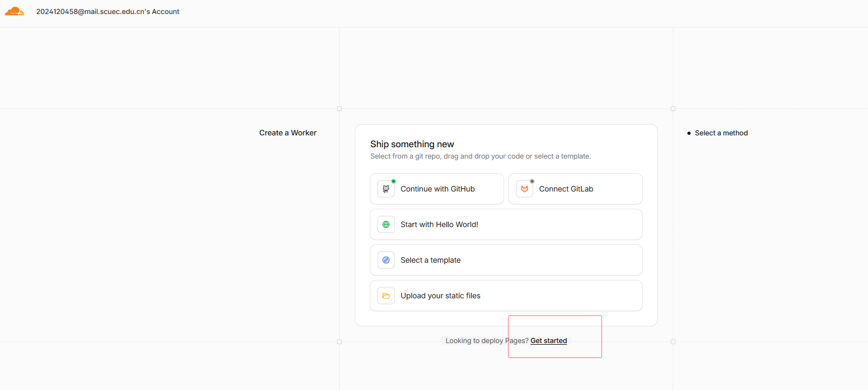Click the GitHub octocat icon
Screen dimensions: 868x390
(386, 189)
